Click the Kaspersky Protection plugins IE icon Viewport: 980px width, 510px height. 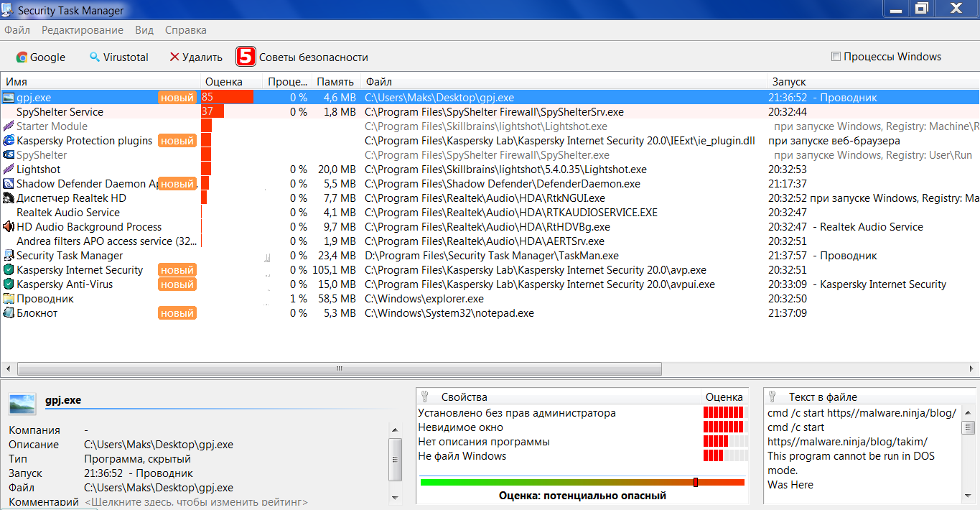[9, 141]
